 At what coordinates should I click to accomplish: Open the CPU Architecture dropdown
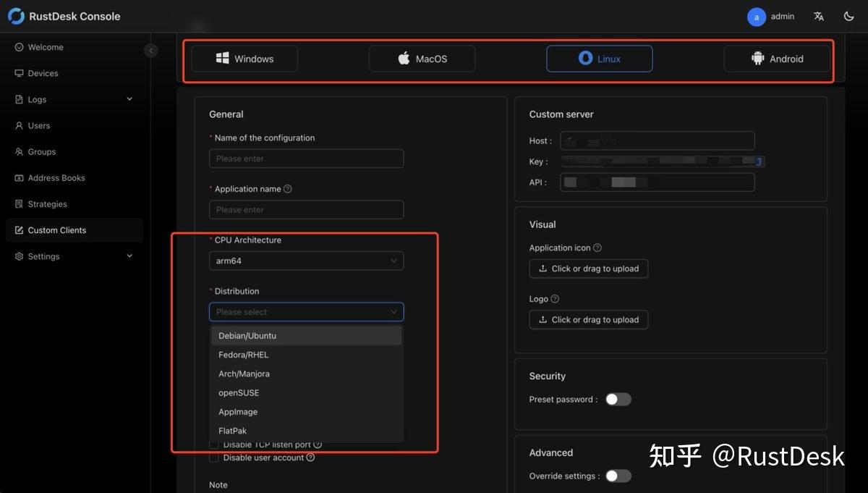(306, 261)
